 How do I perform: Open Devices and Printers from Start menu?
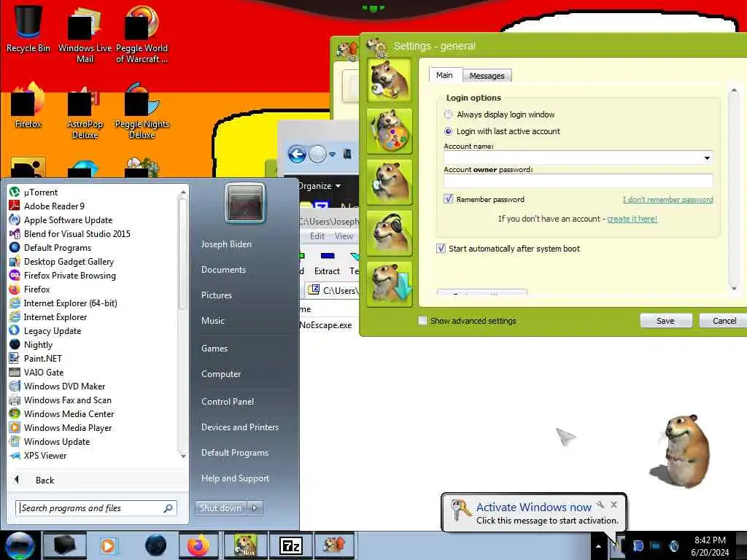point(239,427)
